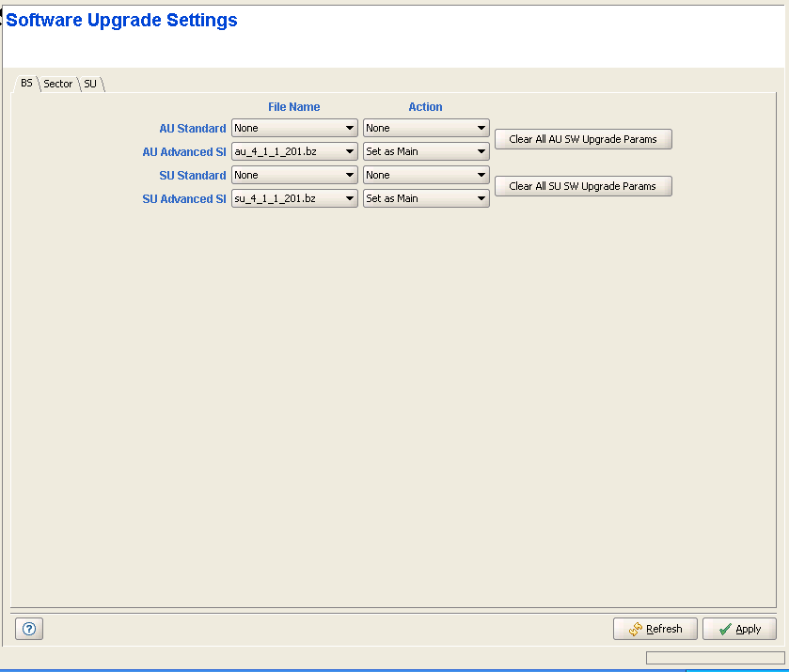Click Clear All SU SW Upgrade Params

point(583,186)
